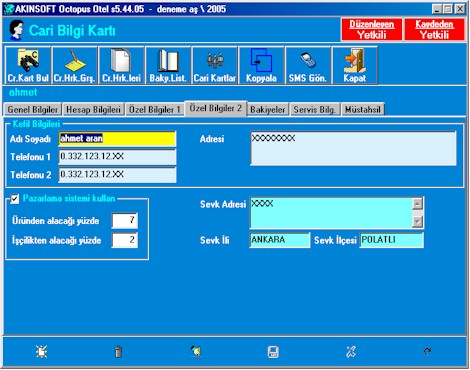Click the Telefonu 2 input field
Viewport: 470px width, 370px height.
(117, 175)
